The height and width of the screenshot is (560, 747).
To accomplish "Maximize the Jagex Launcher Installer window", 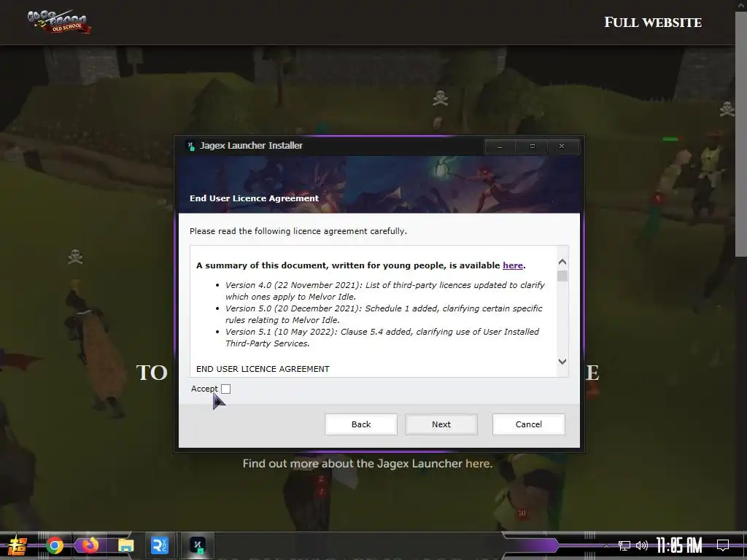I will coord(532,147).
